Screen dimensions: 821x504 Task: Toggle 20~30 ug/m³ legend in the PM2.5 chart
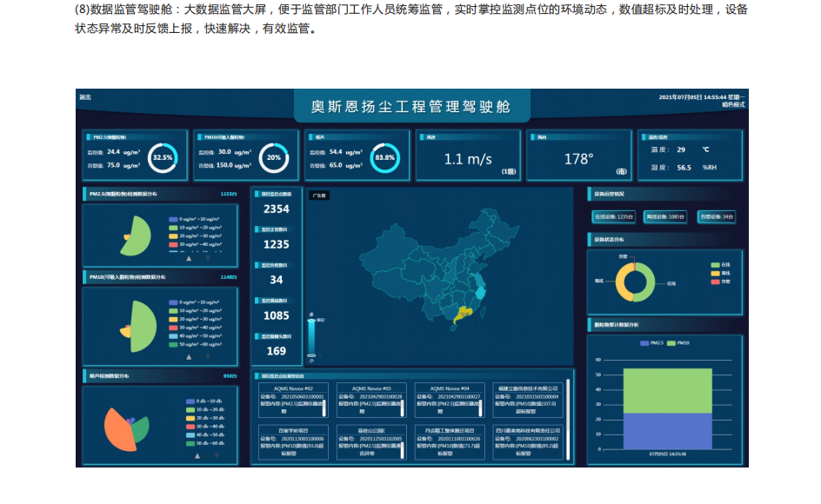[x=195, y=236]
